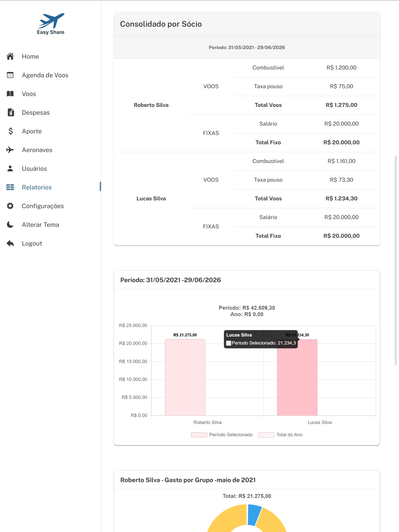Click the page vertical scrollbar

tap(395, 260)
